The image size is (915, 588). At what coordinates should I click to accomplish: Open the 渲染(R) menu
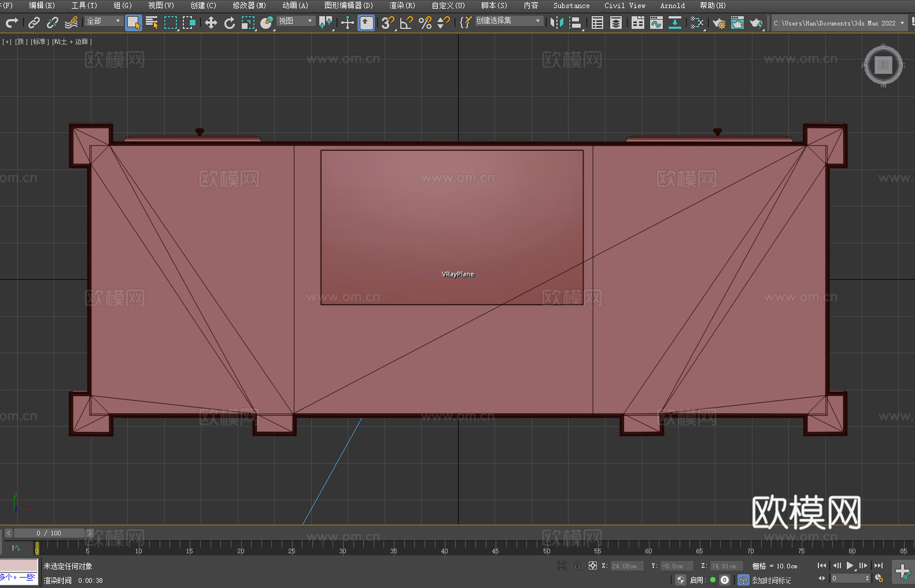coord(402,5)
